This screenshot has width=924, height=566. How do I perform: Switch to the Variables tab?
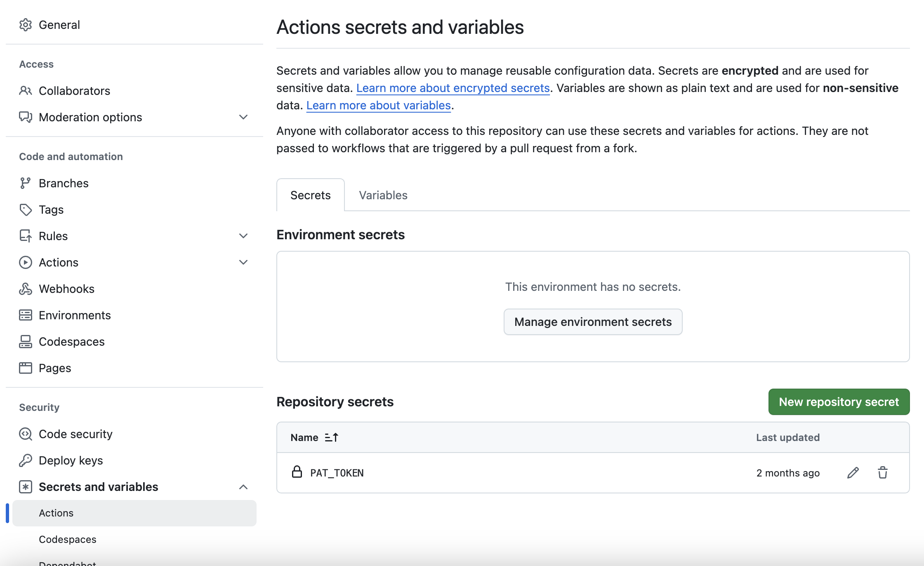click(x=383, y=195)
